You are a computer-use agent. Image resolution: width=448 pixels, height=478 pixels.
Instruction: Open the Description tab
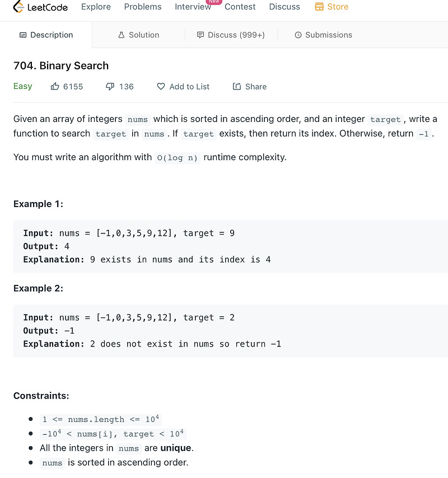pyautogui.click(x=46, y=35)
